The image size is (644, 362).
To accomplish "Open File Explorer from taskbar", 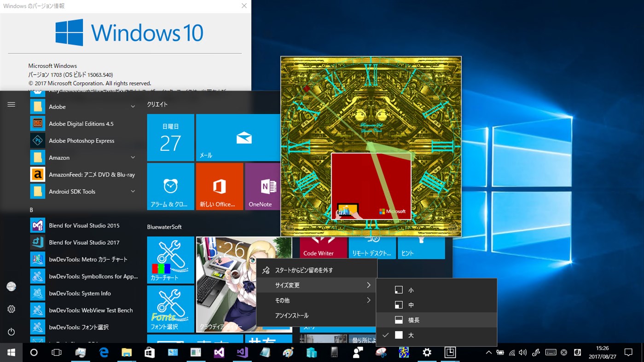I will tap(127, 353).
